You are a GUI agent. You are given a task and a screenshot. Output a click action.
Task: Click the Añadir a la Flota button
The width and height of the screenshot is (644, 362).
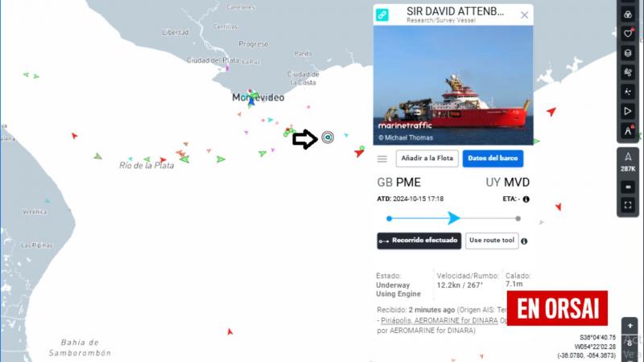tap(427, 158)
